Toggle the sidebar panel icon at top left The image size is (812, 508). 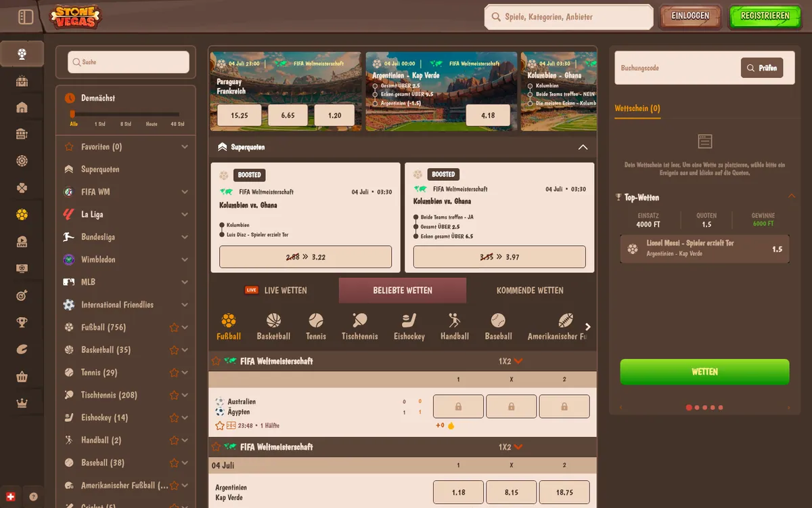coord(26,17)
